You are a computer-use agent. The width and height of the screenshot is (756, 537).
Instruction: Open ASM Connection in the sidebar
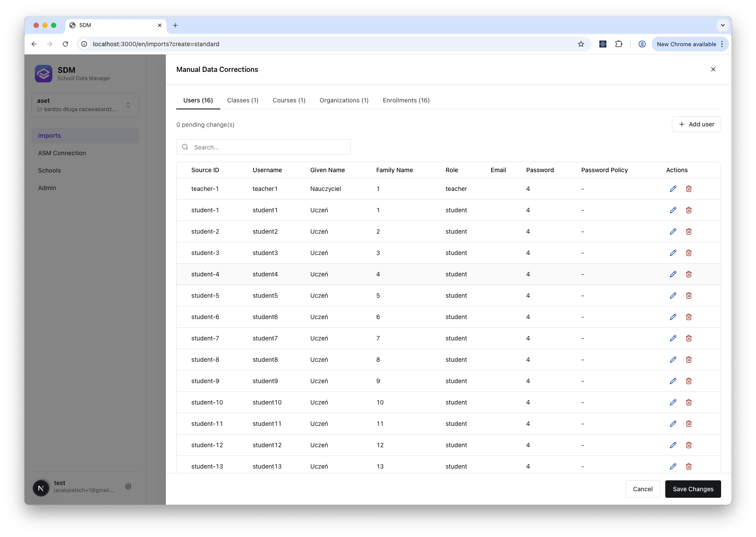point(85,153)
